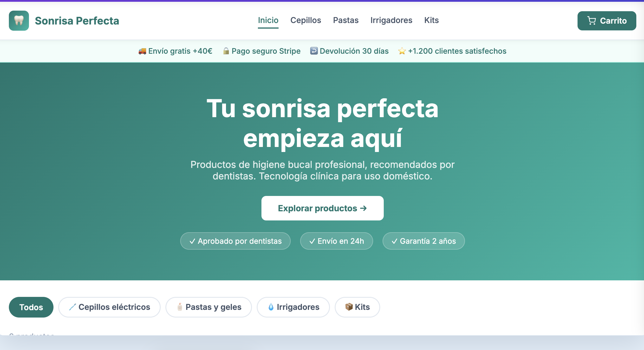Select the Envío gratis +40€ text

coord(180,51)
